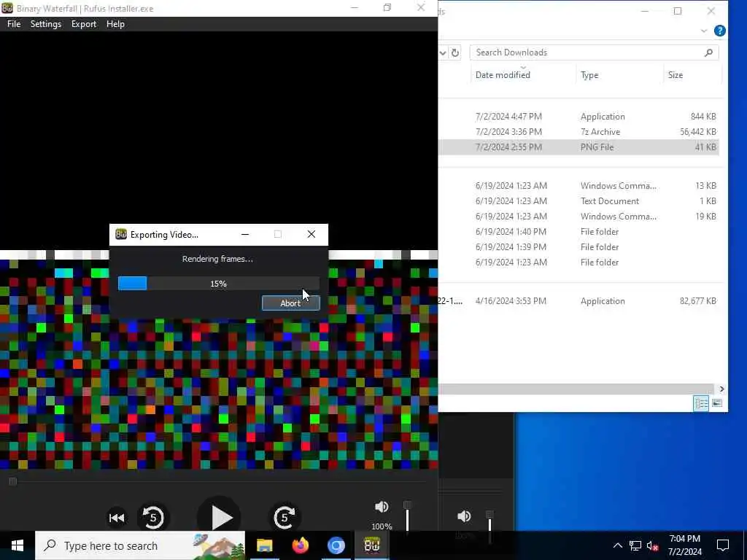
Task: Minimize the Exporting Video dialog
Action: (245, 234)
